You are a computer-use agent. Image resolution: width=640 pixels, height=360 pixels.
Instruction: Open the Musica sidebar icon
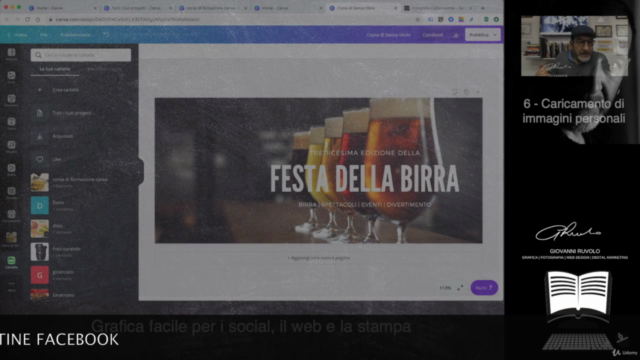tap(11, 146)
